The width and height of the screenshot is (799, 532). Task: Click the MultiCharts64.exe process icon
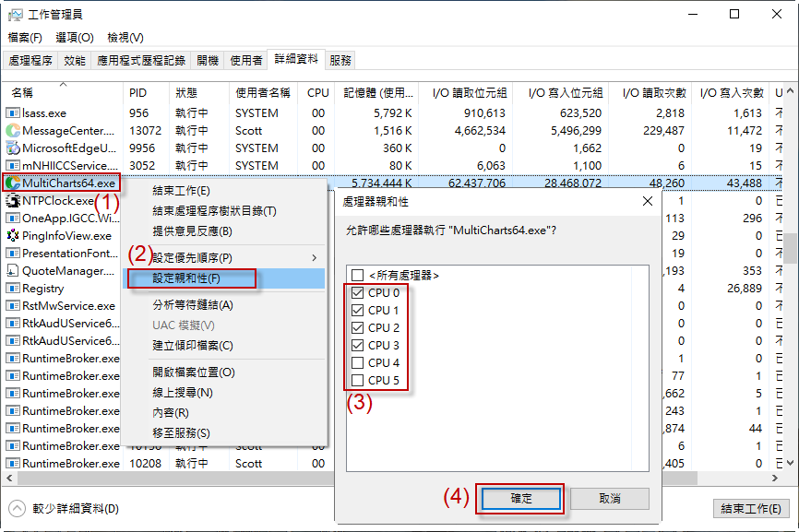pos(13,183)
